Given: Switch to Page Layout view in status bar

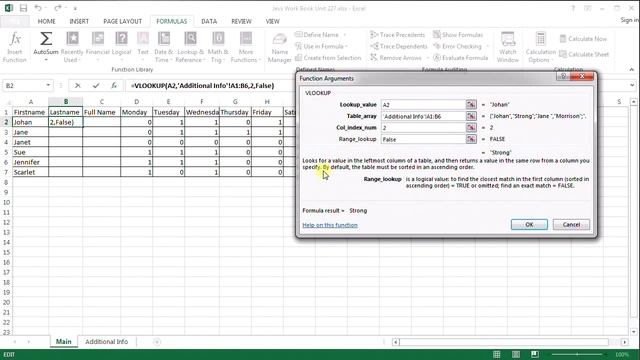Looking at the screenshot, I should [516, 354].
